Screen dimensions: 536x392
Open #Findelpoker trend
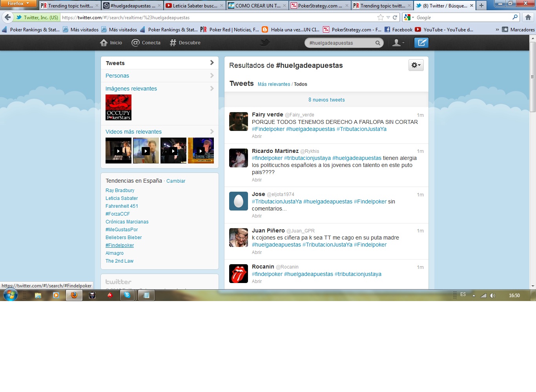click(120, 245)
